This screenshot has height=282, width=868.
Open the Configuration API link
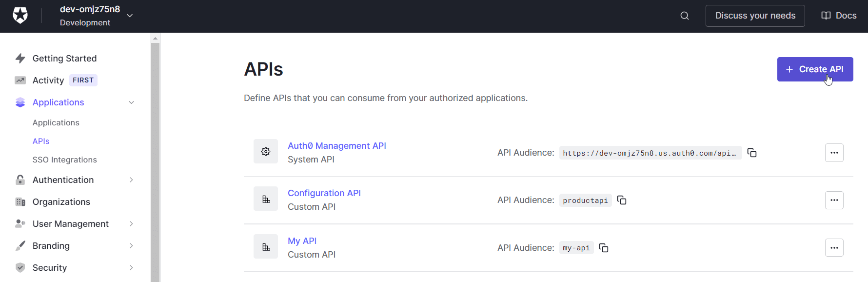tap(324, 193)
